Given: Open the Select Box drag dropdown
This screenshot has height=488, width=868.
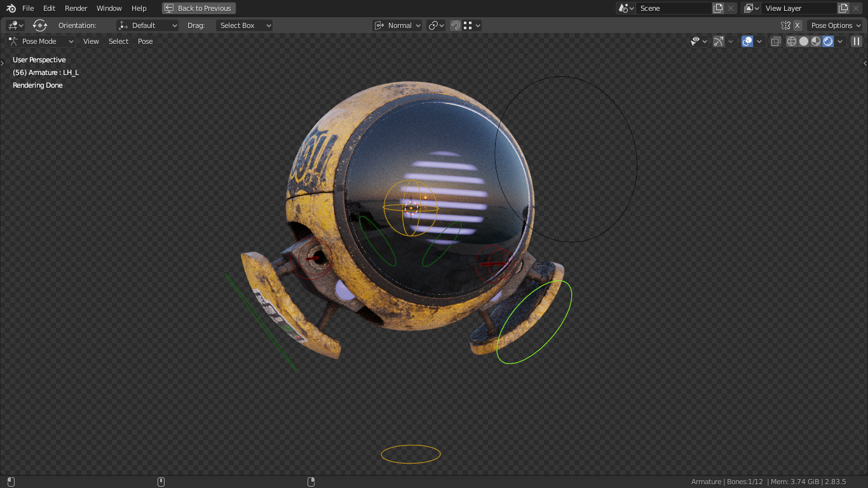Looking at the screenshot, I should (244, 25).
